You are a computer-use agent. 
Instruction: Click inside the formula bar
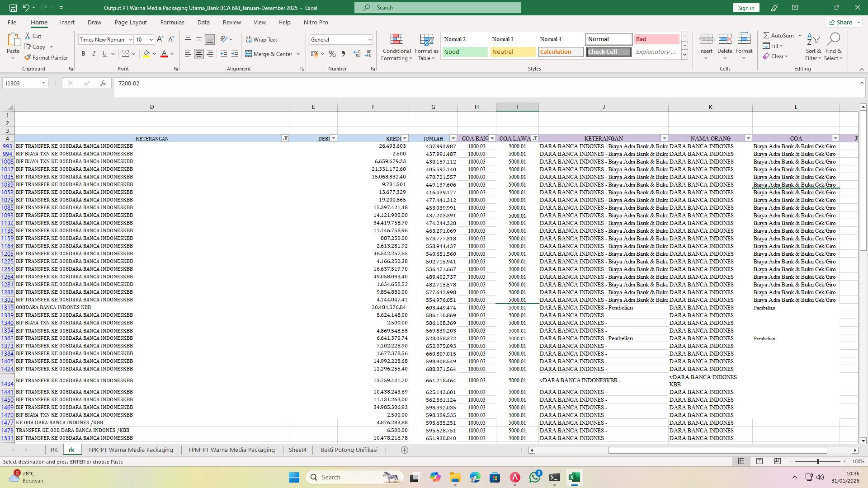pos(316,83)
